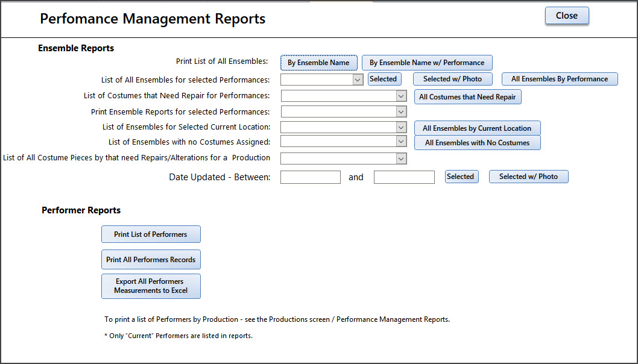Click All Ensembles with No Costumes button
Screen dimensions: 638x364
coord(477,143)
